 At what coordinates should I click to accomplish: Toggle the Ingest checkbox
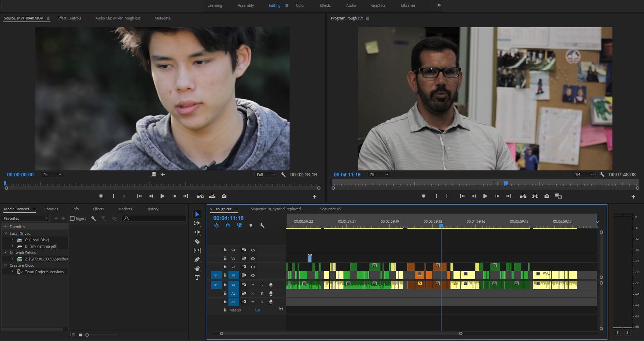[x=72, y=218]
